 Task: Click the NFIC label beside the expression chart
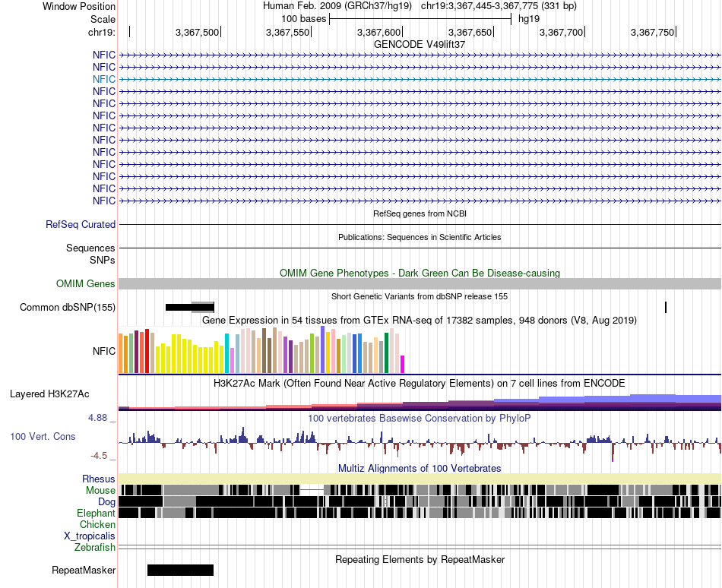point(103,351)
